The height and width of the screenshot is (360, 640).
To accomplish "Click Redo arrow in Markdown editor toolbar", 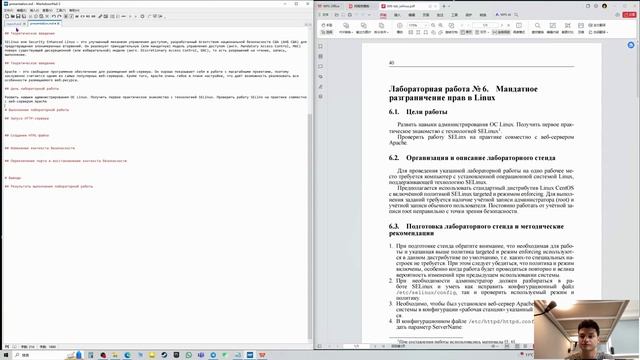I will 60,16.
